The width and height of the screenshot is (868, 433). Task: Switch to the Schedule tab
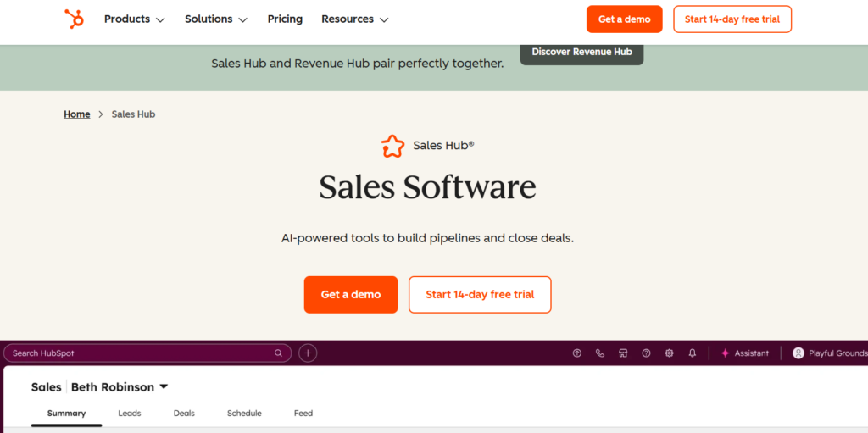[244, 413]
